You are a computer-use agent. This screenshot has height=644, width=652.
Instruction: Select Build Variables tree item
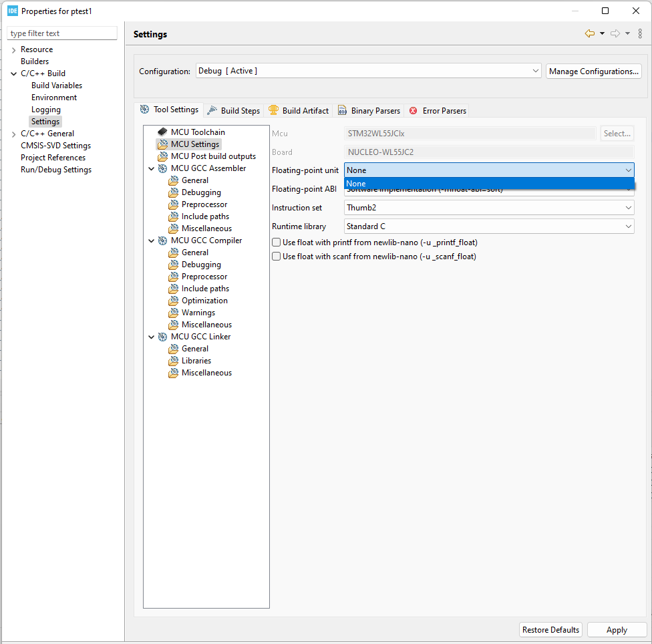coord(57,86)
